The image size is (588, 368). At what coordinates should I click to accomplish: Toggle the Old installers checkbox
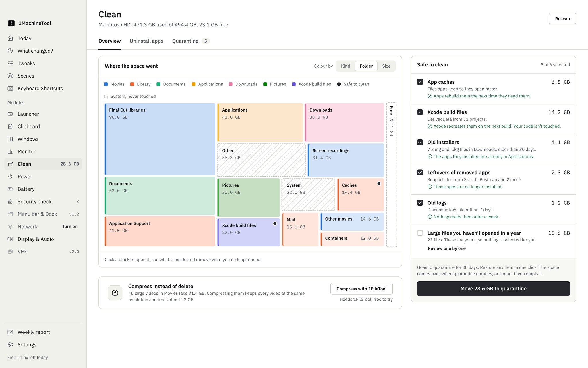click(x=420, y=142)
